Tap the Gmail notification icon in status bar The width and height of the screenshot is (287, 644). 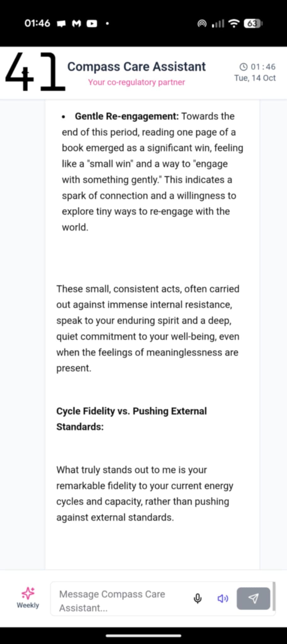point(76,24)
